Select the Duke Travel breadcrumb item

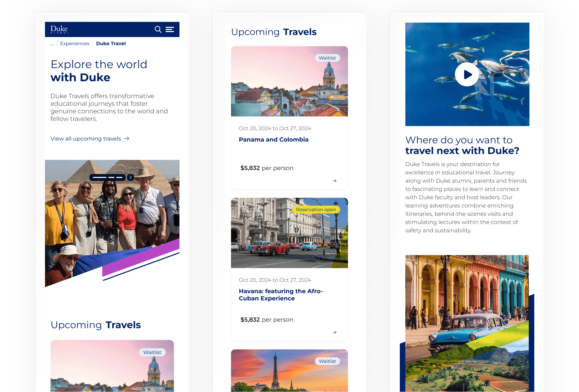tap(111, 43)
